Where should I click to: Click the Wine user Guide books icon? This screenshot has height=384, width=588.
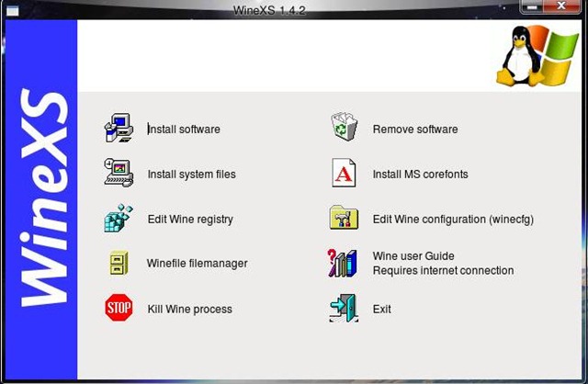coord(342,264)
